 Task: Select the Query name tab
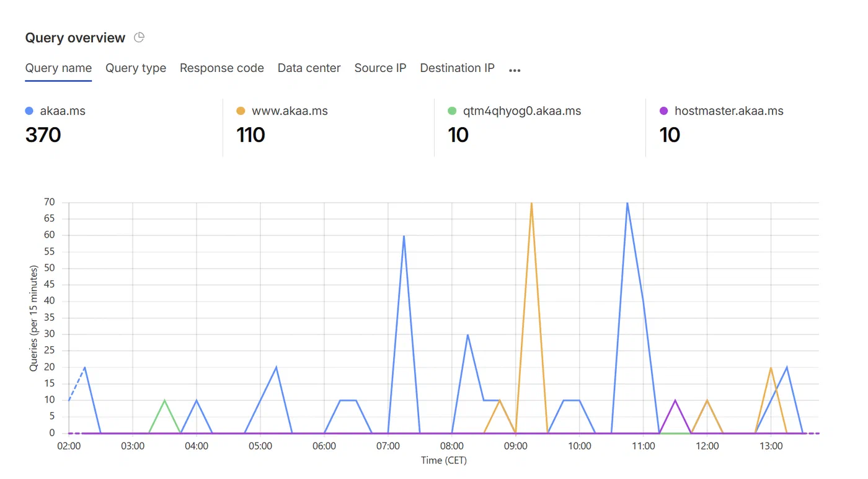click(58, 68)
